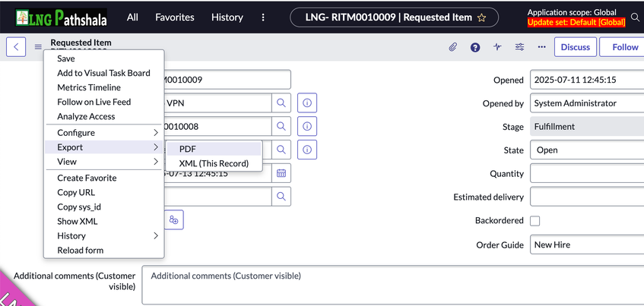
Task: Click the Stage Fulfillment field
Action: pos(587,127)
